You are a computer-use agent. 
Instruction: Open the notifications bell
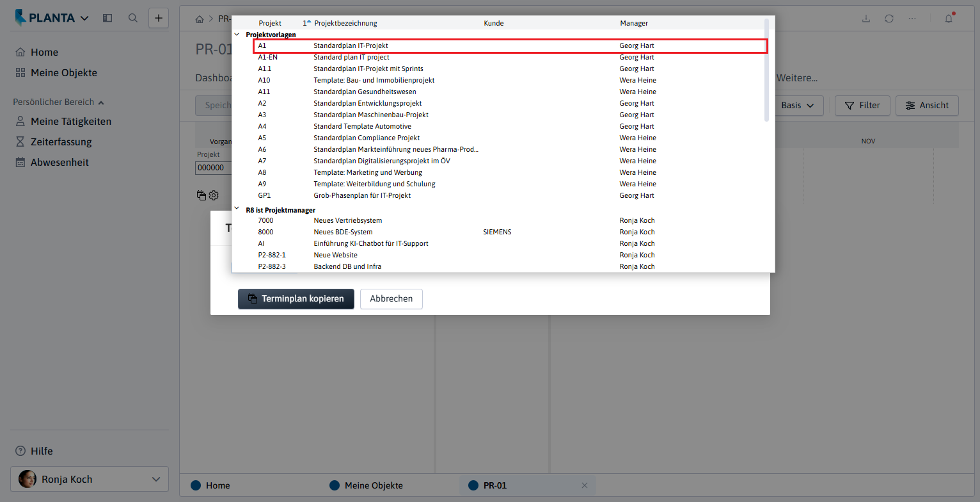tap(949, 19)
